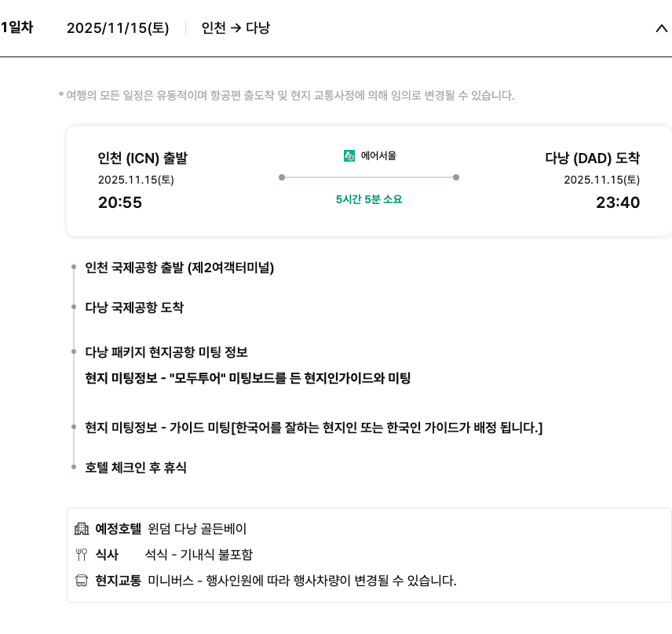Click 다낭 패키지 현지공항 미팅 정보 item
Viewport: 672px width, 634px height.
tap(166, 352)
